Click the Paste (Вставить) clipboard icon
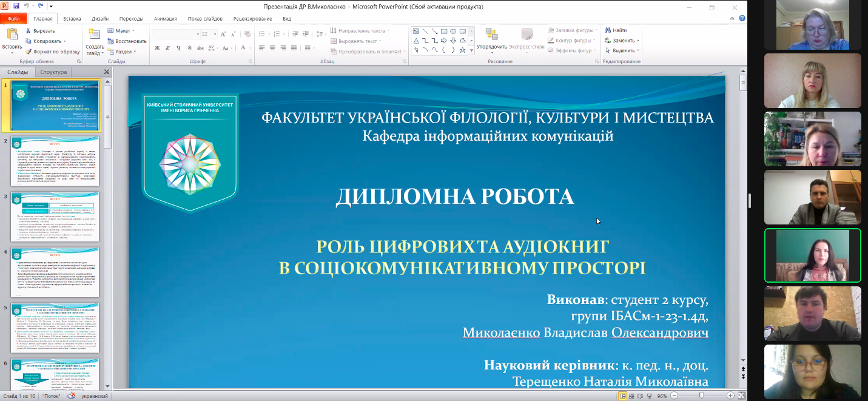This screenshot has width=868, height=401. [12, 36]
